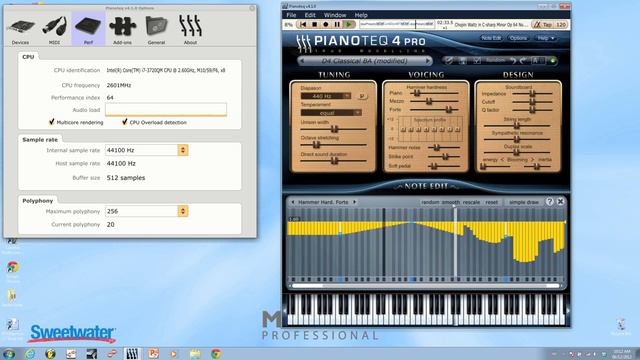The width and height of the screenshot is (640, 360).
Task: Click the previous parameter arrow beside Hammer Hard. Forte
Action: pyautogui.click(x=293, y=202)
